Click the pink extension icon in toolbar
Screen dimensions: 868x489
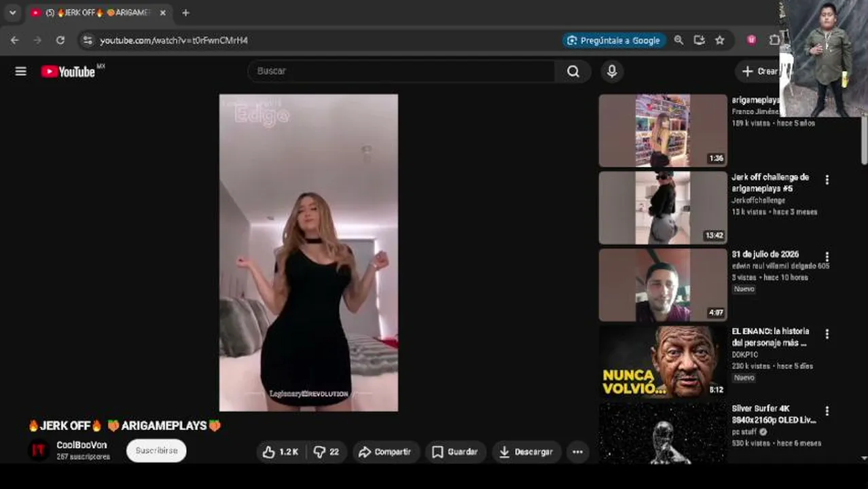[751, 40]
